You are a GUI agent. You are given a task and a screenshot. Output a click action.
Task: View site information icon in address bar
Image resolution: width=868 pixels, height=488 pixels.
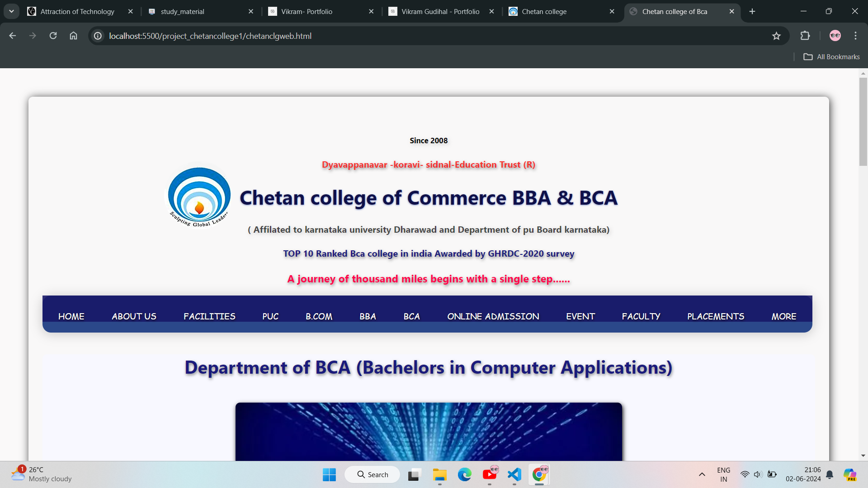(98, 36)
